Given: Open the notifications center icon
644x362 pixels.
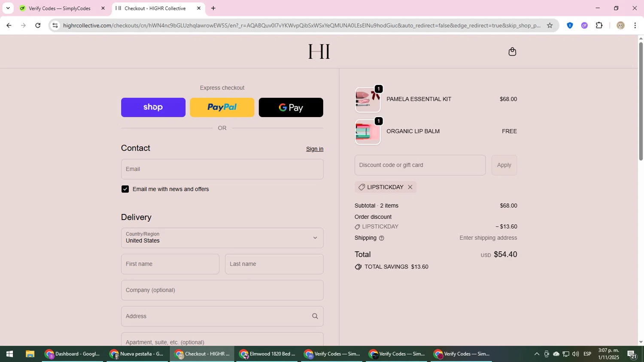Looking at the screenshot, I should 632,354.
